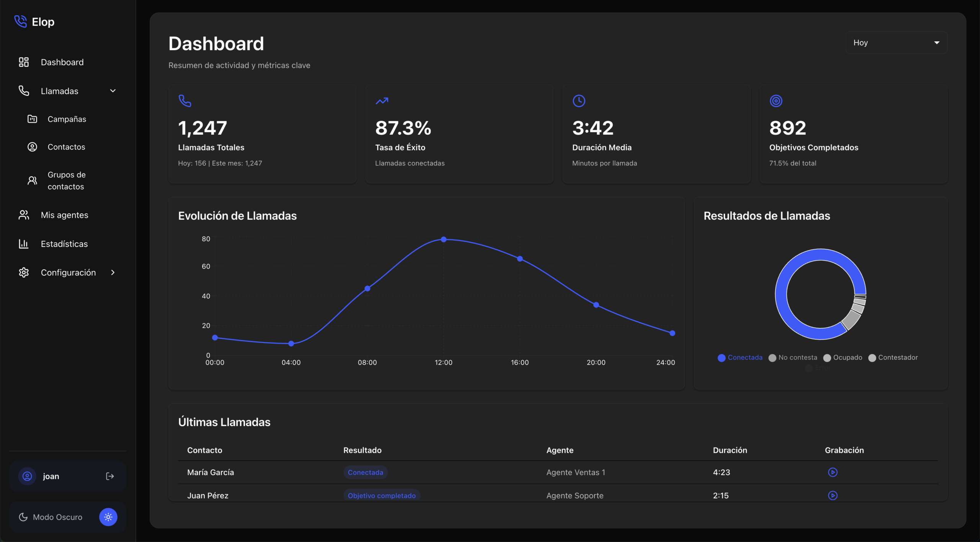This screenshot has width=980, height=542.
Task: Open the Mis agentes page
Action: pos(64,215)
